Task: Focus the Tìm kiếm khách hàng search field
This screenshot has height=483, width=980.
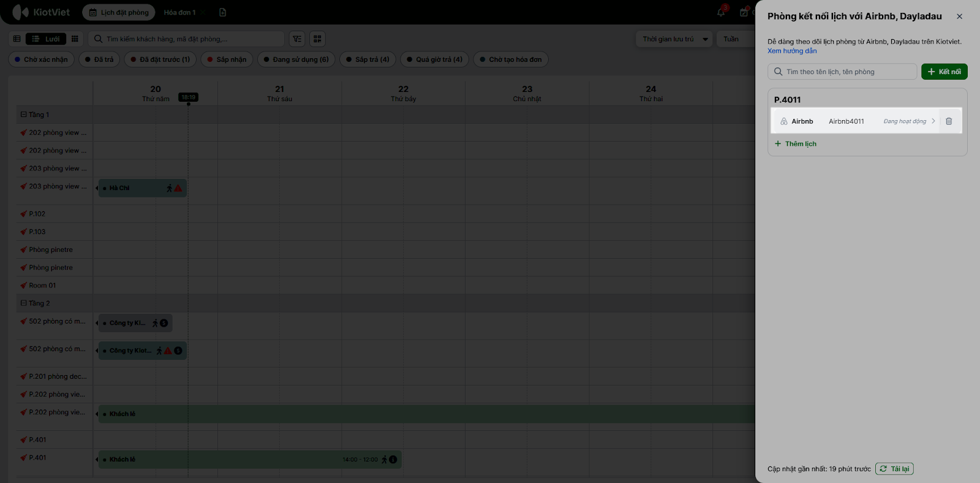Action: point(186,39)
